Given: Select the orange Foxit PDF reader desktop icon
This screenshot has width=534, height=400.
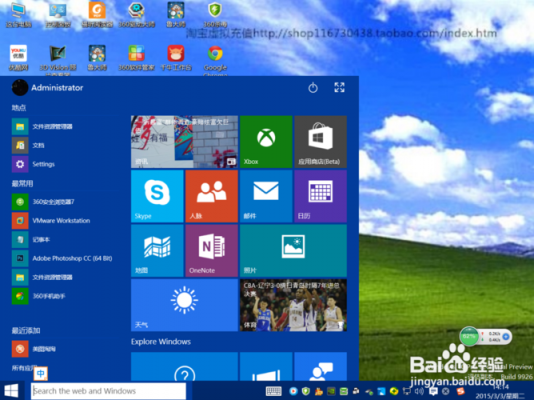Looking at the screenshot, I should tap(97, 15).
